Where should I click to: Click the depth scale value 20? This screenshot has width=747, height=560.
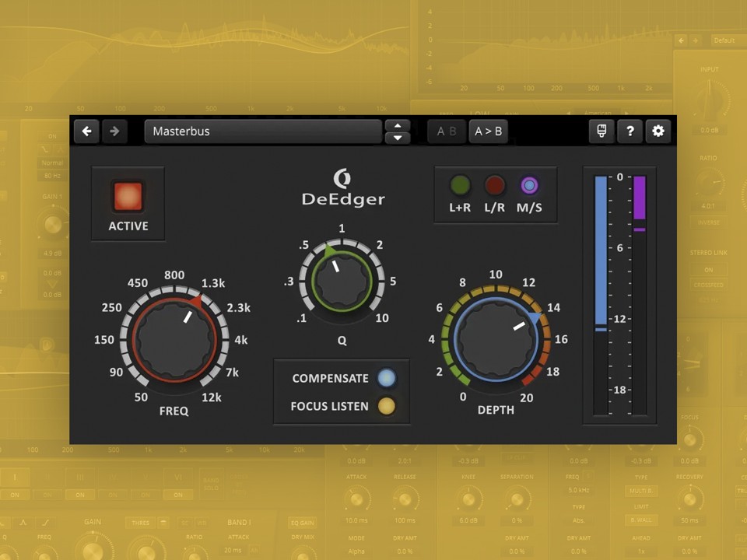[527, 397]
